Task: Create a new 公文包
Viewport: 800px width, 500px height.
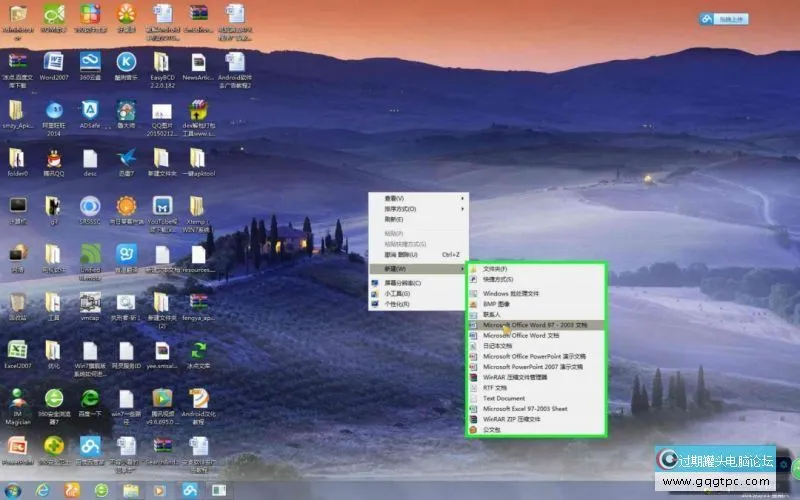Action: click(536, 430)
